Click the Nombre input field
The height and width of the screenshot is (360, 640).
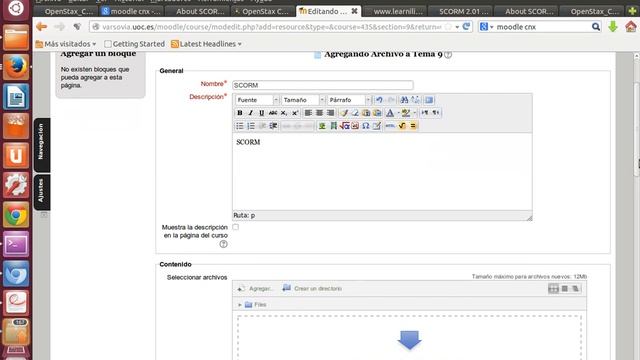tap(323, 85)
